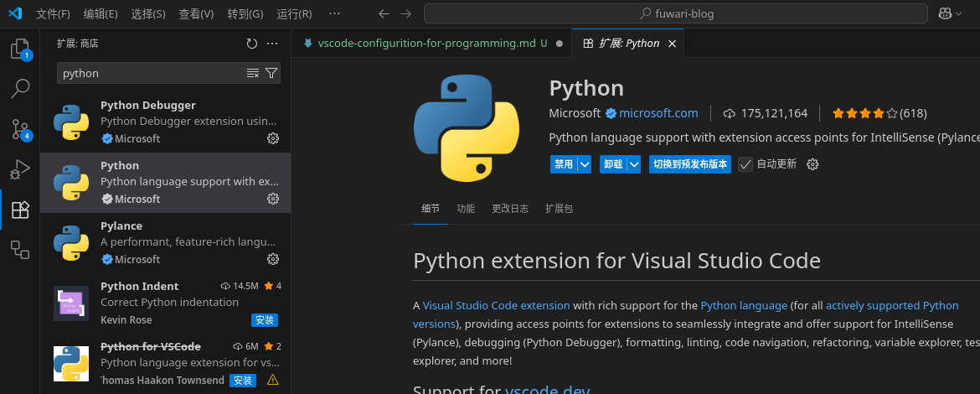Switch to the 功能 tab
Viewport: 980px width, 394px height.
tap(466, 209)
